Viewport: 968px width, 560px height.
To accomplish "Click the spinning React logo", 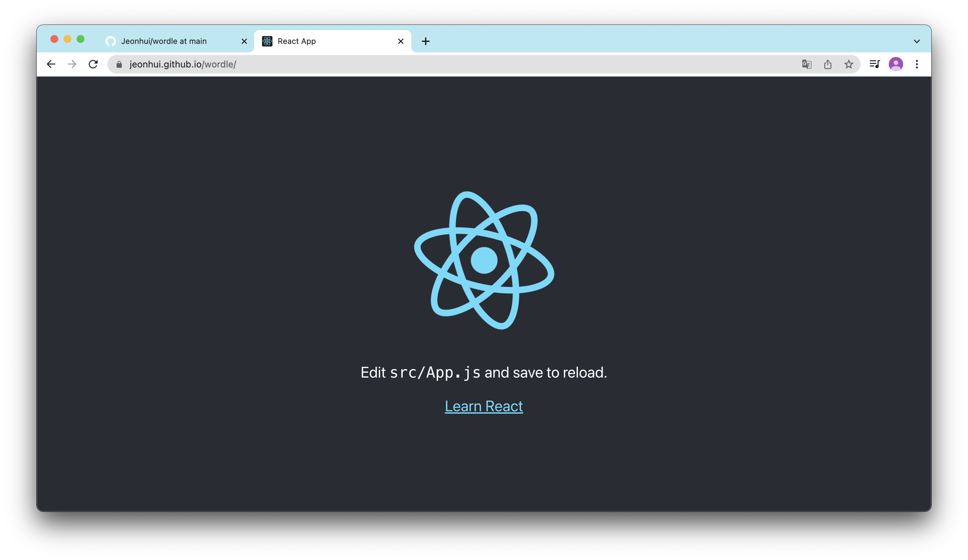I will point(484,260).
